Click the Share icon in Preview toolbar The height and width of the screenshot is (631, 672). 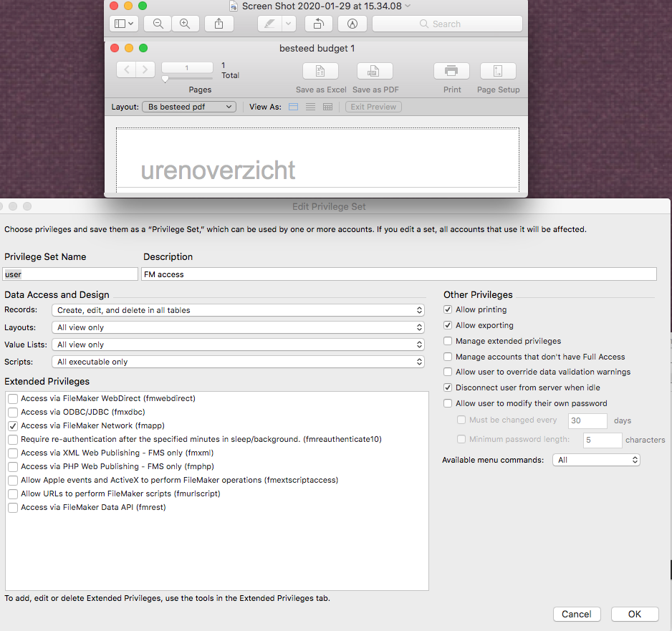pos(219,24)
